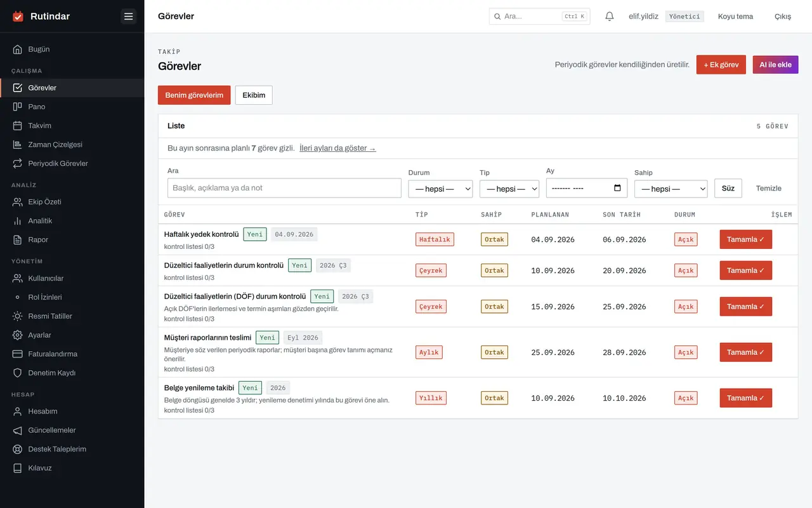812x508 pixels.
Task: Toggle the sidebar hamburger menu
Action: 129,17
